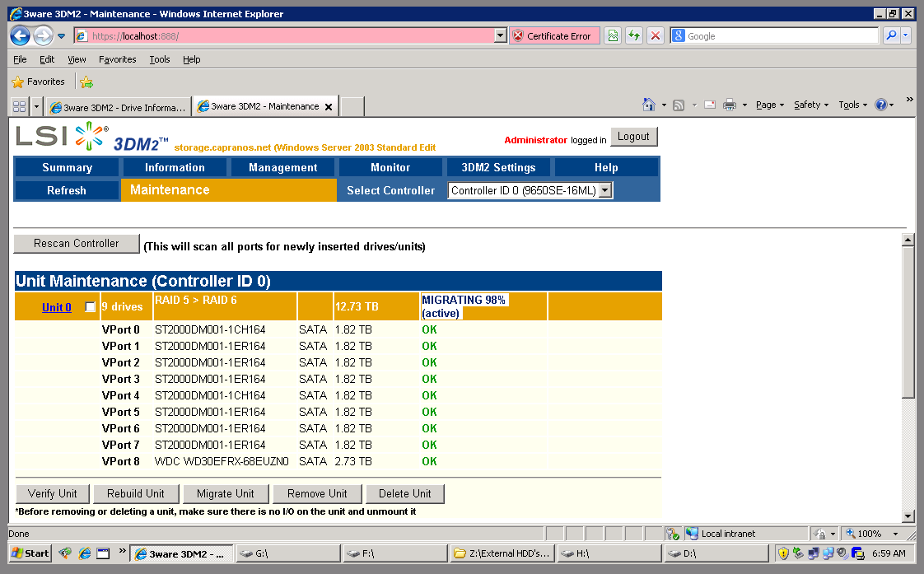Click the Home icon in command bar
The width and height of the screenshot is (924, 574).
649,105
